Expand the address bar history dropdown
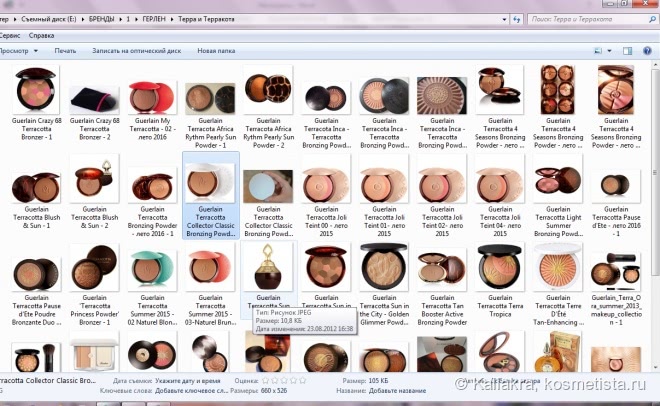Viewport: 660px width, 406px height. [504, 19]
